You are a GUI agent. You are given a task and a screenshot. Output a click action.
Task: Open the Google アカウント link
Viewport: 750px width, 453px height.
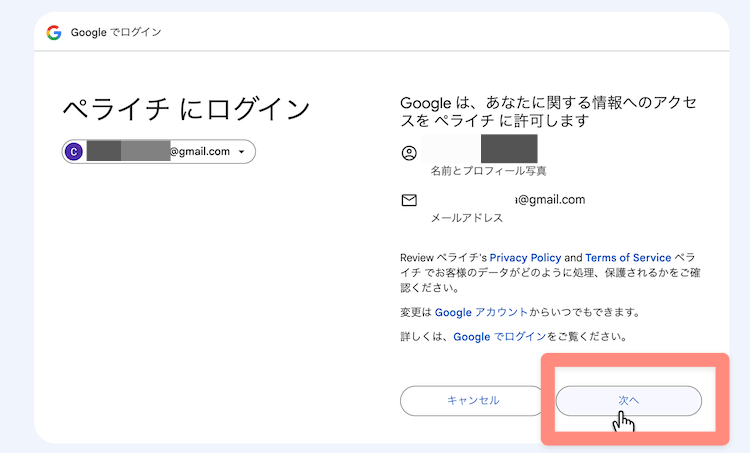coord(481,312)
